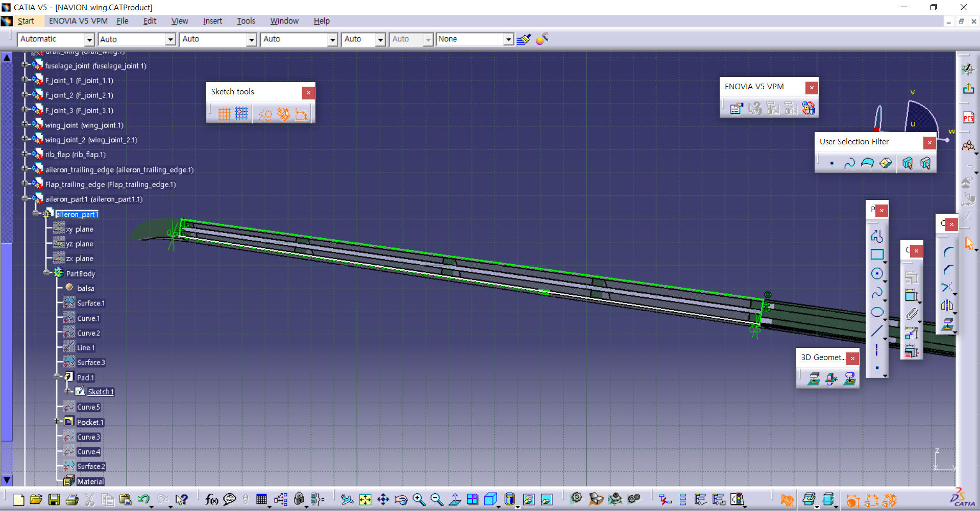The image size is (980, 511).
Task: Click the Formula f(x) icon
Action: (211, 500)
